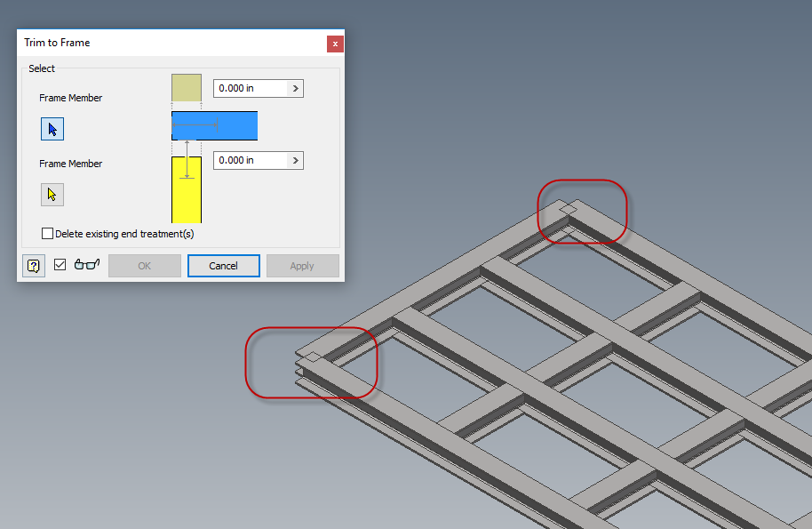The image size is (812, 529).
Task: Open Help via the question mark icon
Action: pyautogui.click(x=33, y=265)
